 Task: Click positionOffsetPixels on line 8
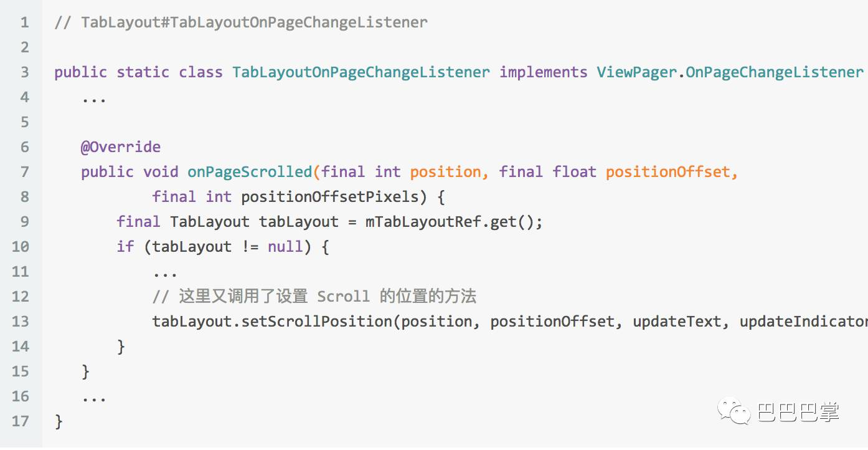click(329, 197)
